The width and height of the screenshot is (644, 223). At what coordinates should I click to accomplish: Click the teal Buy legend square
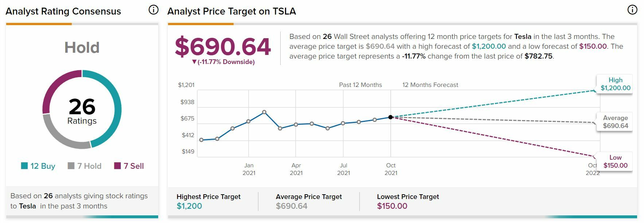coord(24,166)
